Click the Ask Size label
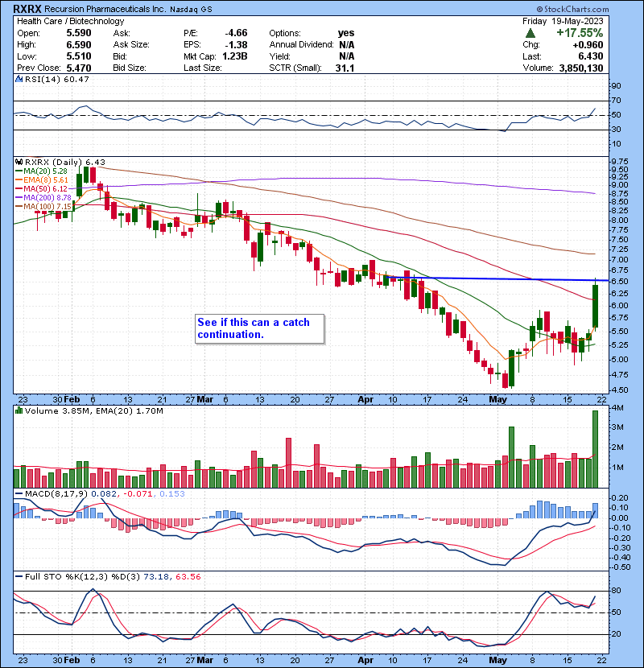 (x=131, y=45)
